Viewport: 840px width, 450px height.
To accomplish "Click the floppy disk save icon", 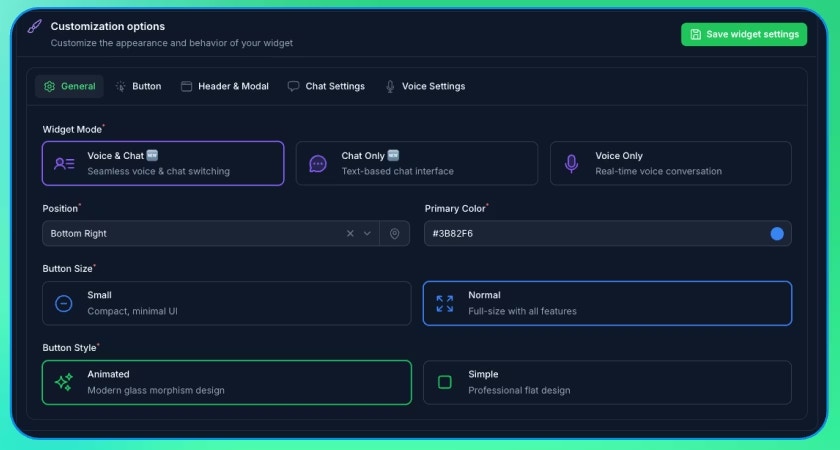I will coord(695,34).
